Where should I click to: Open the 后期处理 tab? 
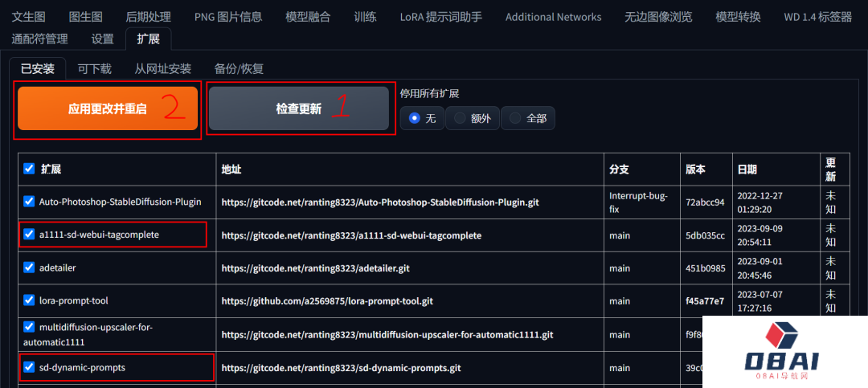tap(149, 17)
